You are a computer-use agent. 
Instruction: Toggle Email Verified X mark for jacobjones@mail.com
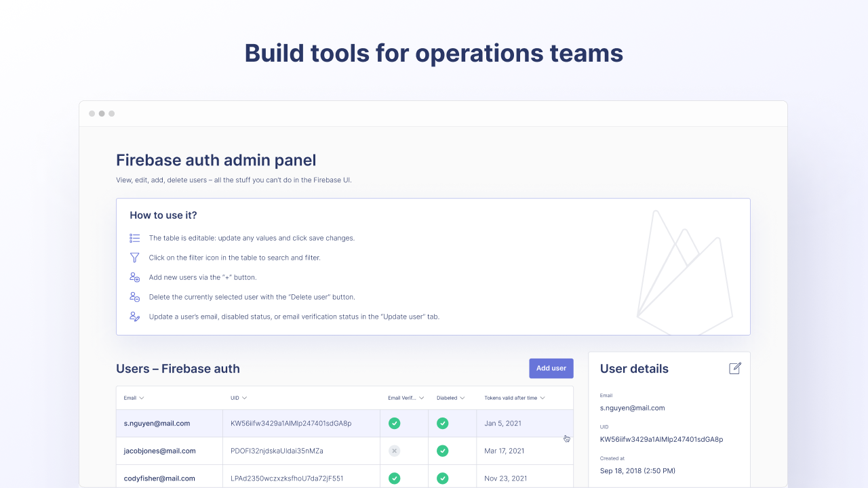(394, 451)
